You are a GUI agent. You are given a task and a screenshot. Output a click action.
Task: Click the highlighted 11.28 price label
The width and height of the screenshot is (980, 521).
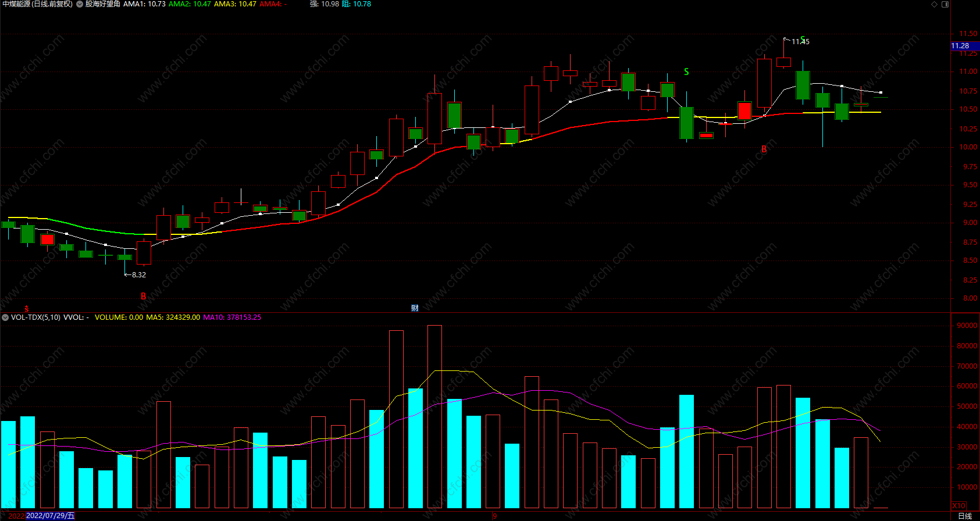pyautogui.click(x=965, y=46)
